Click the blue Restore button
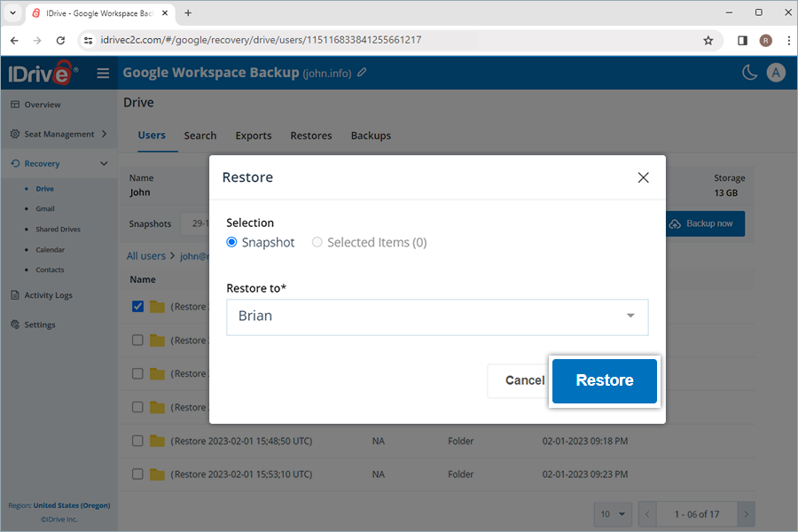The image size is (798, 532). point(605,380)
